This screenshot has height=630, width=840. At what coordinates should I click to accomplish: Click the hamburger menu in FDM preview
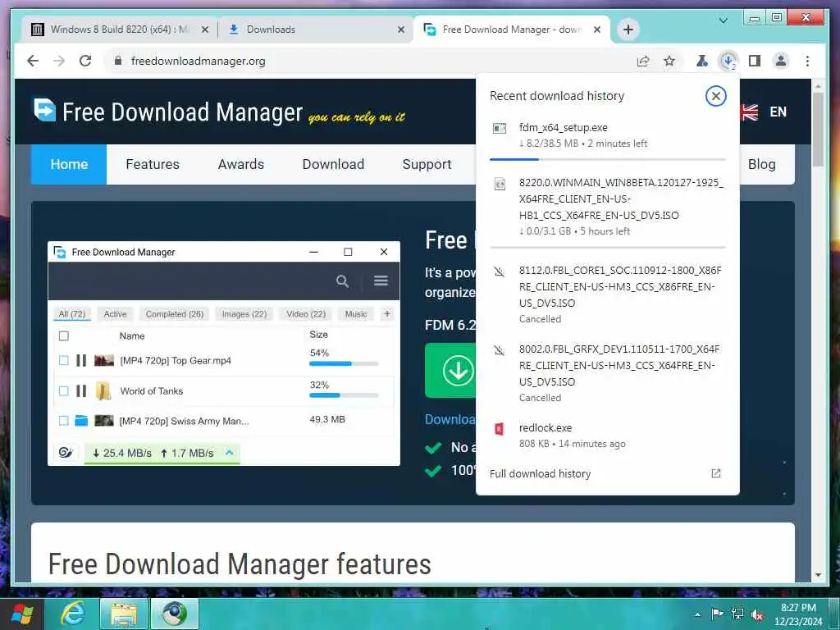coord(381,281)
